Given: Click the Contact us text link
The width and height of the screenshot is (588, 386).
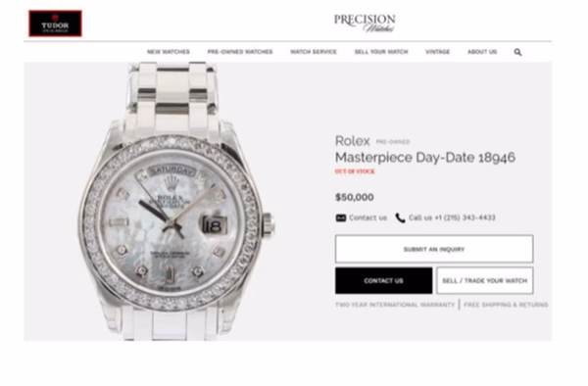Looking at the screenshot, I should pos(367,217).
